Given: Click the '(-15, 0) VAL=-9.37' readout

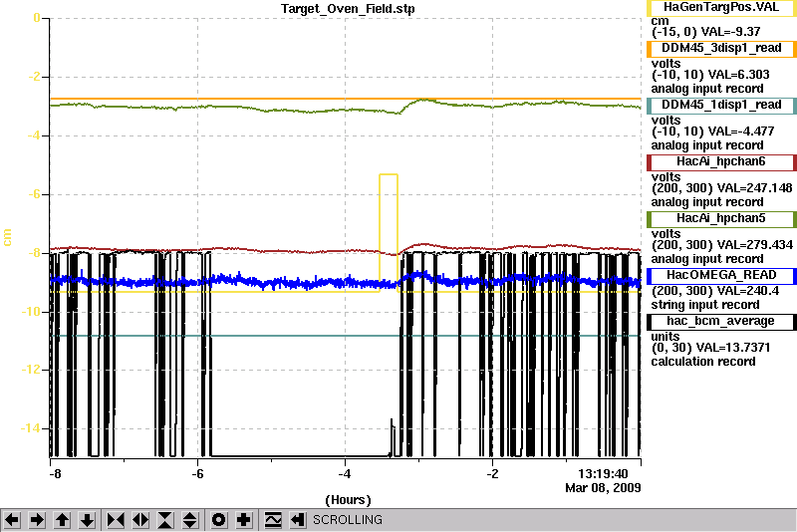Looking at the screenshot, I should click(706, 32).
